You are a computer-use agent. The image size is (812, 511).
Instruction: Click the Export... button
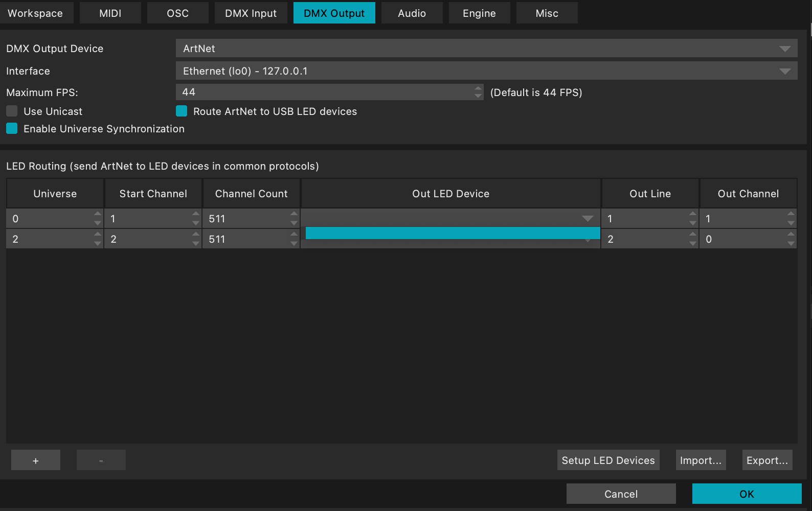tap(767, 460)
